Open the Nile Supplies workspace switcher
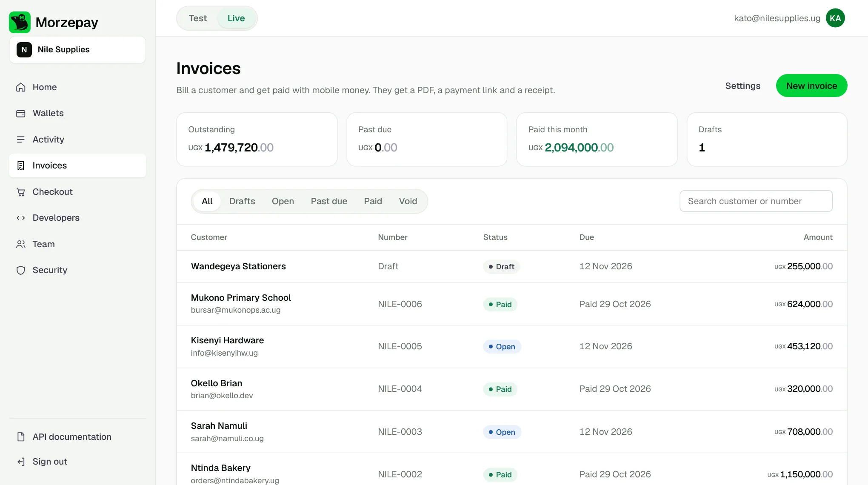The height and width of the screenshot is (485, 868). tap(77, 50)
